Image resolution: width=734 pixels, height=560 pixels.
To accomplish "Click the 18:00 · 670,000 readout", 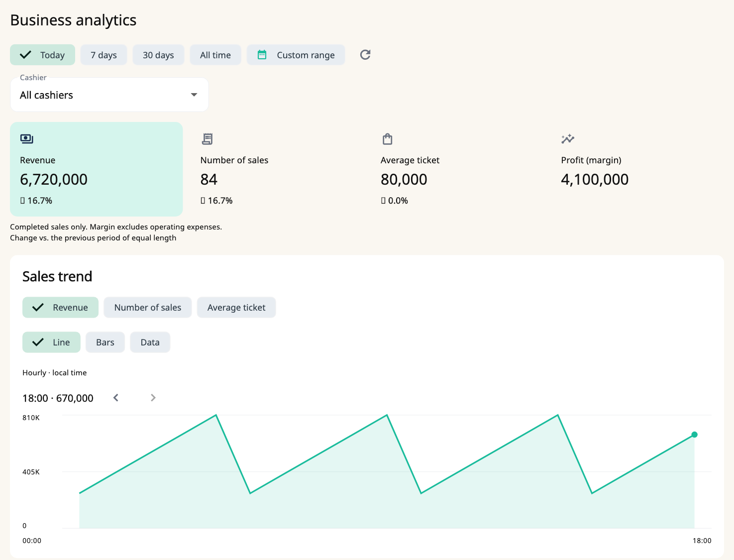I will click(58, 398).
